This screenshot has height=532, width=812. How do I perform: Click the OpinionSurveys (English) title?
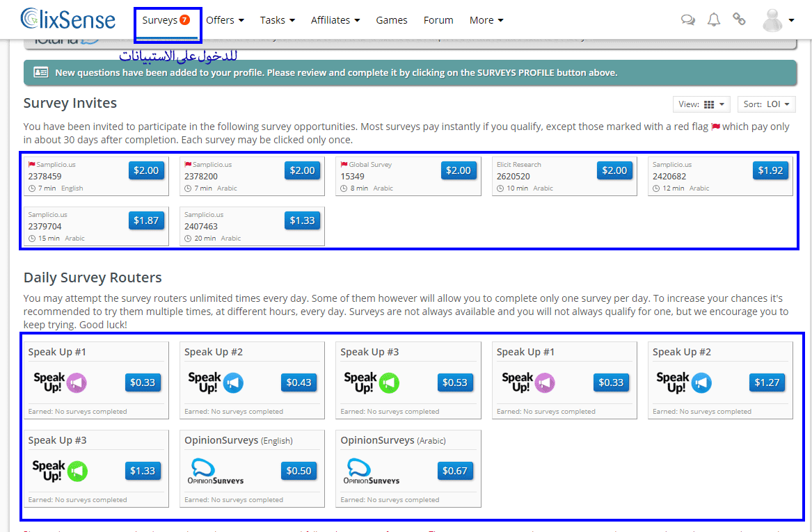[239, 440]
